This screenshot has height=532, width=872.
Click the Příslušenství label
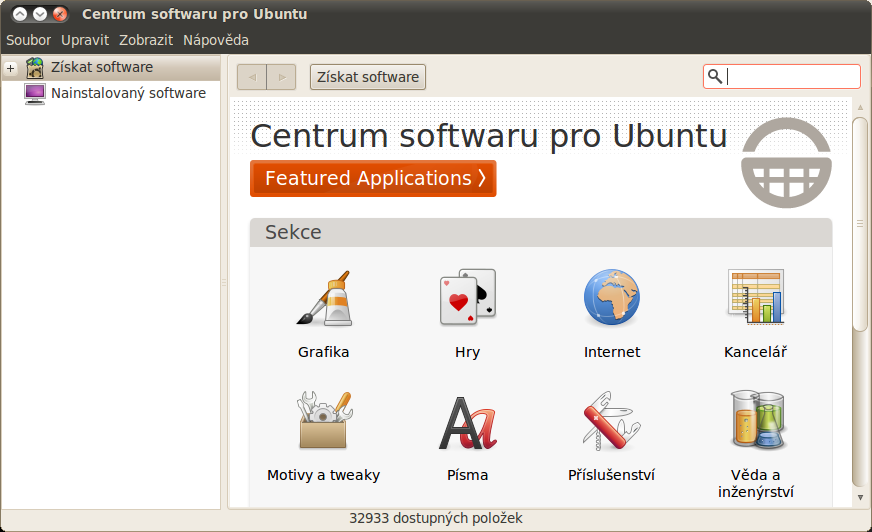(611, 475)
